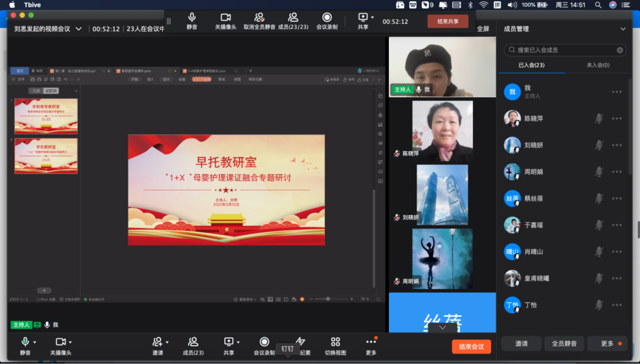Click 切换视图 switch view icon
Viewport: 640px width, 364px height.
(x=335, y=346)
